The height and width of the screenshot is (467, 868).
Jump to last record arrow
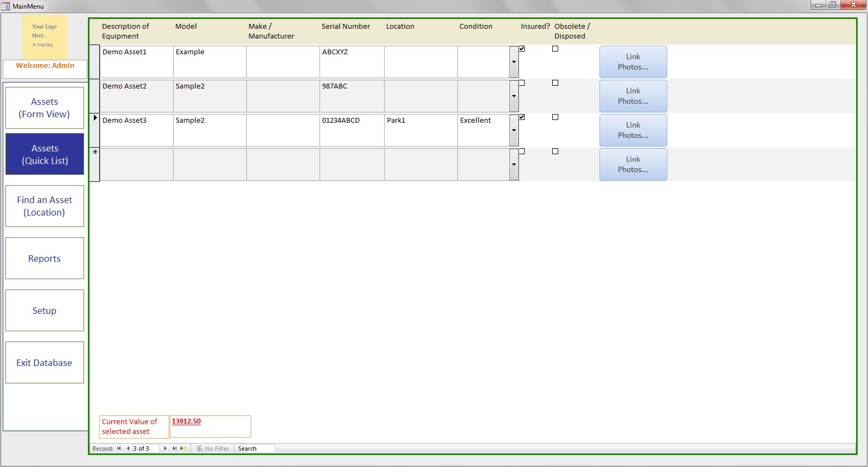[x=174, y=449]
